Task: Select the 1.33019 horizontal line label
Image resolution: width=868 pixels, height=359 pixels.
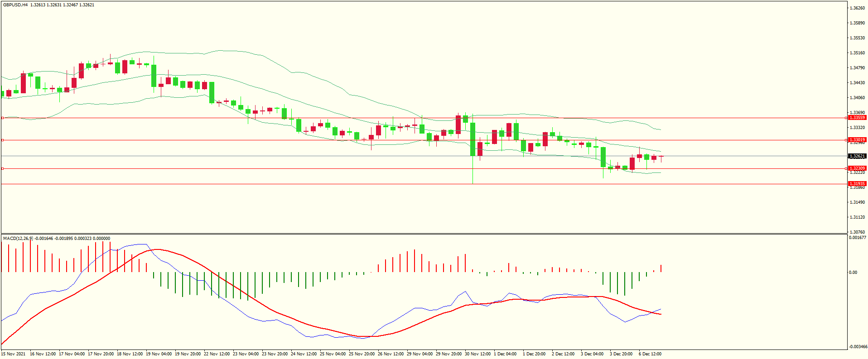Action: click(857, 140)
